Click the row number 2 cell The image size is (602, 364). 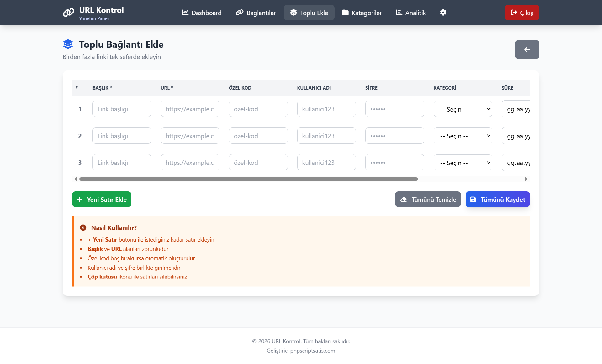[x=80, y=136]
